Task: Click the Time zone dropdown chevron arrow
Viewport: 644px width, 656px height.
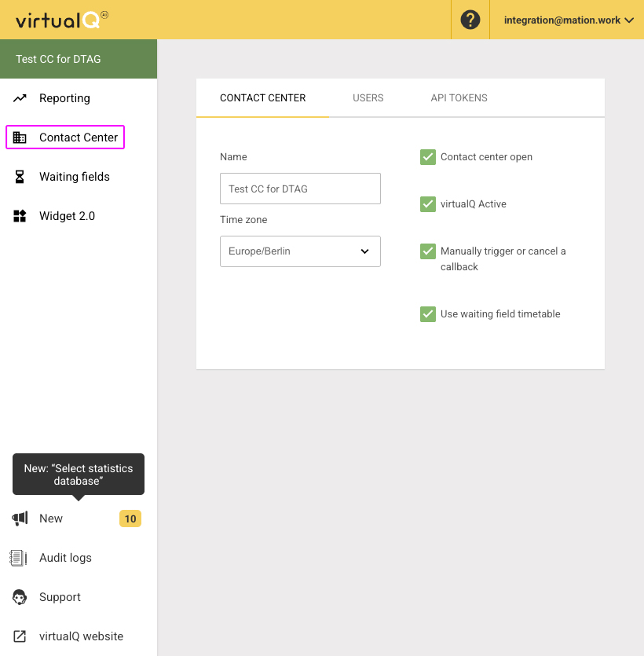Action: point(364,251)
